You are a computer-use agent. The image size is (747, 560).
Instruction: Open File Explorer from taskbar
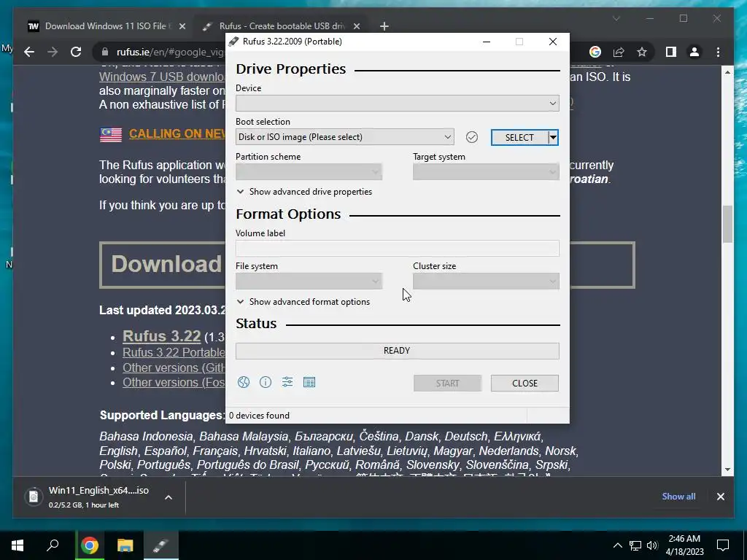[125, 545]
